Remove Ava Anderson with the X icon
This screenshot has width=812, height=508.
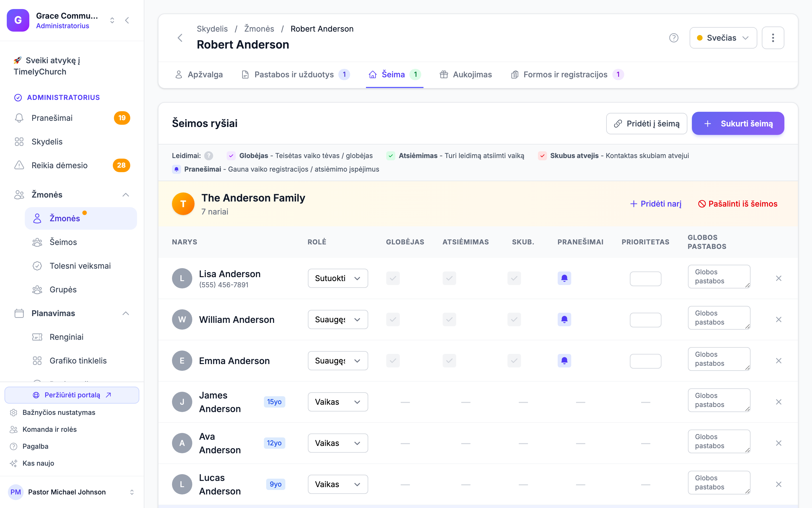(779, 443)
